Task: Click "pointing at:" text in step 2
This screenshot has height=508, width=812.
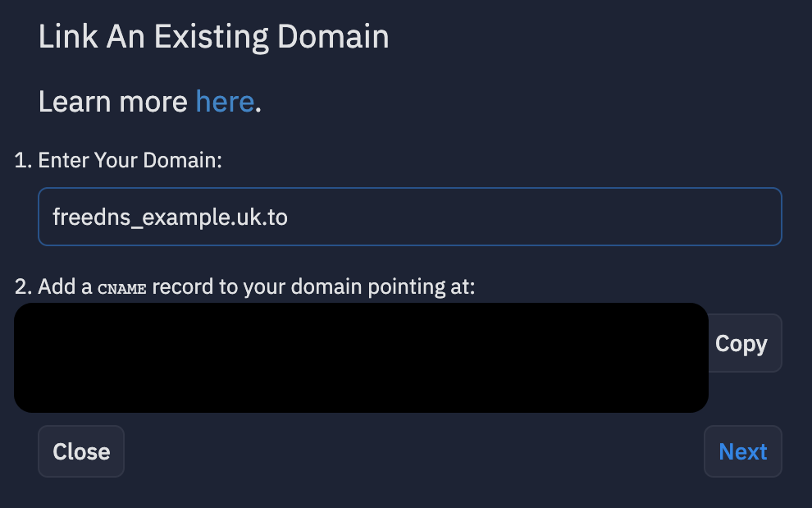Action: click(x=421, y=286)
